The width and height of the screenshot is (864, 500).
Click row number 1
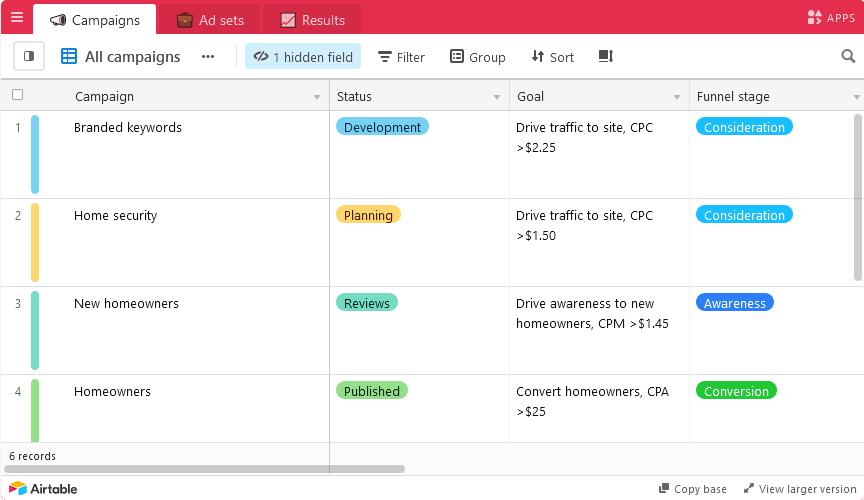point(18,128)
